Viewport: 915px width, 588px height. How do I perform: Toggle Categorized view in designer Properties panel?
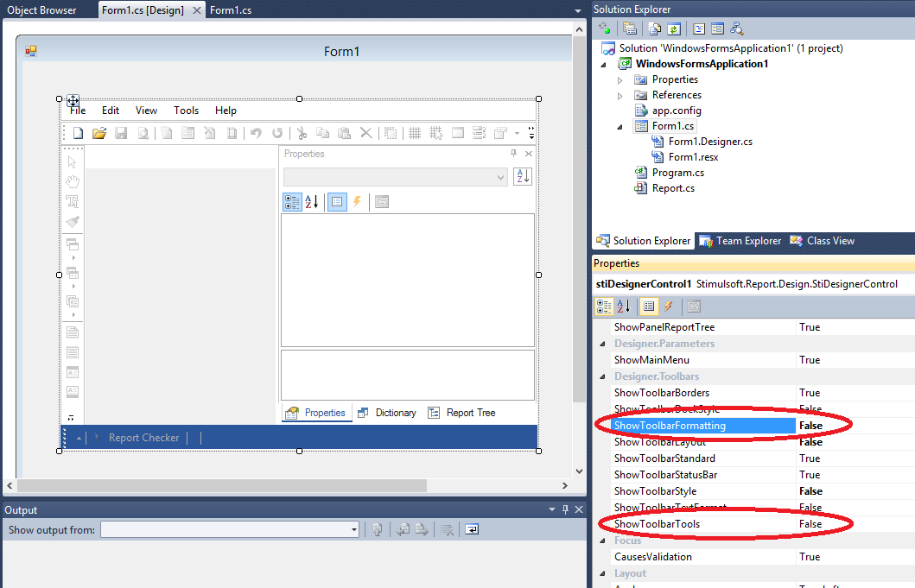292,202
